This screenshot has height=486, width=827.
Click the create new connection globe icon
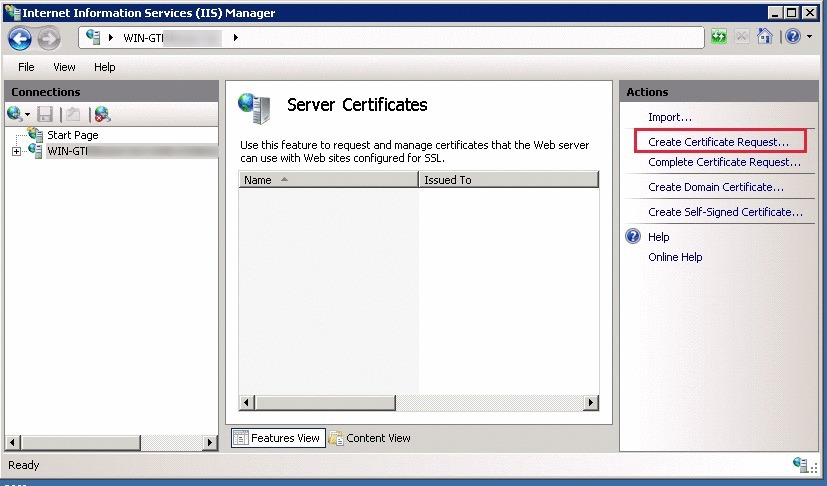pyautogui.click(x=15, y=114)
